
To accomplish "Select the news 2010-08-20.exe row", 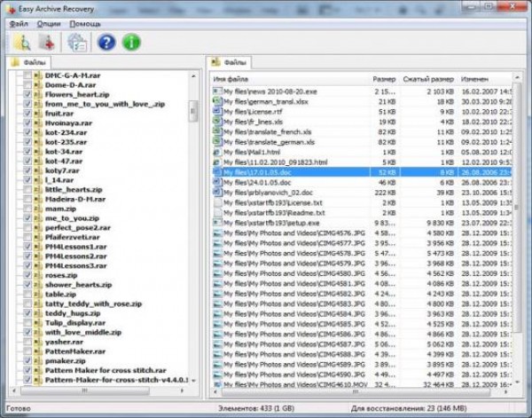I will click(x=362, y=91).
